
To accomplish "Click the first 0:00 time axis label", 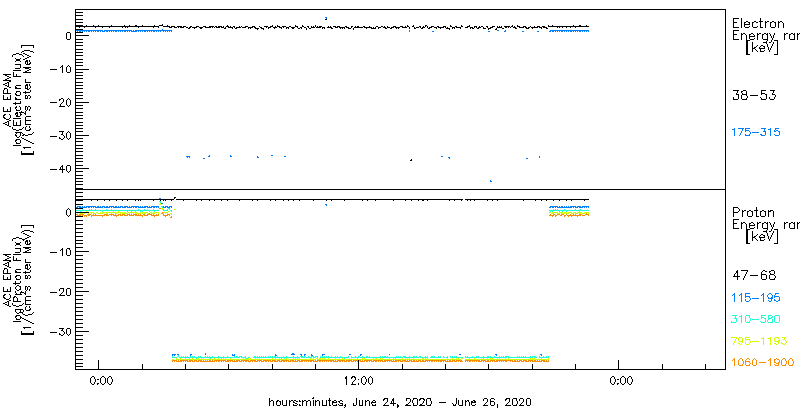I will tap(101, 379).
